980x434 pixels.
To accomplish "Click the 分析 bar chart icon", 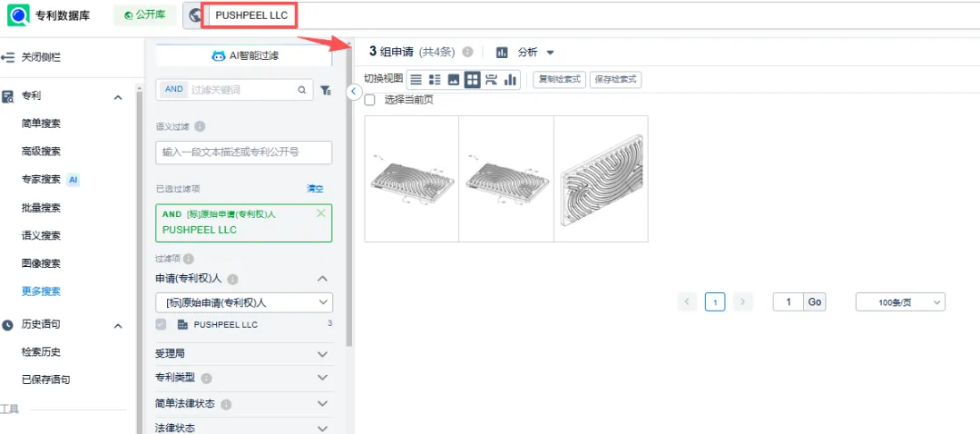I will tap(503, 53).
